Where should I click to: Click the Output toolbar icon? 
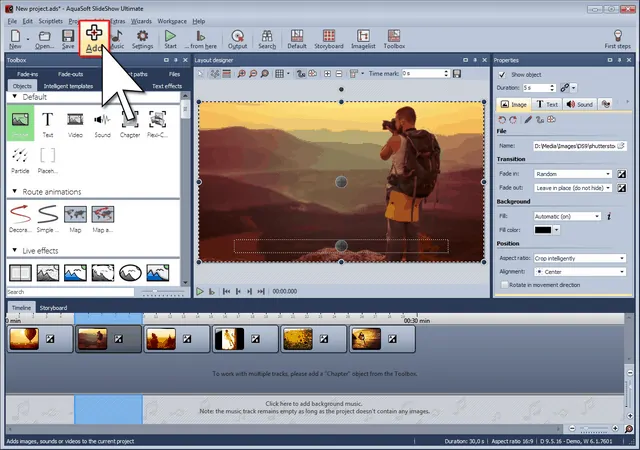[237, 38]
